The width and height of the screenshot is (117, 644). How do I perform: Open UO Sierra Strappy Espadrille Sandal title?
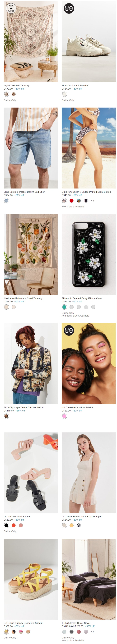[23, 623]
